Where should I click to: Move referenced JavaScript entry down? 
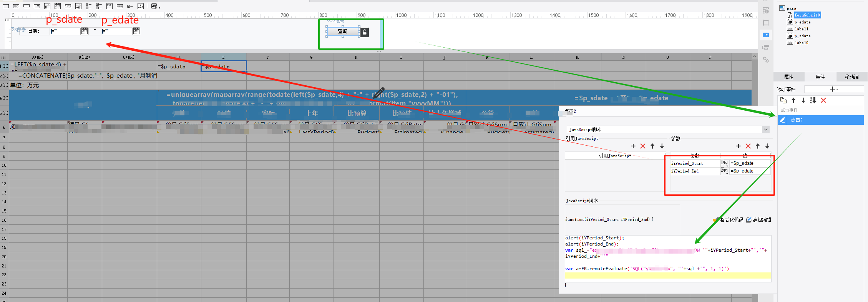pos(662,146)
